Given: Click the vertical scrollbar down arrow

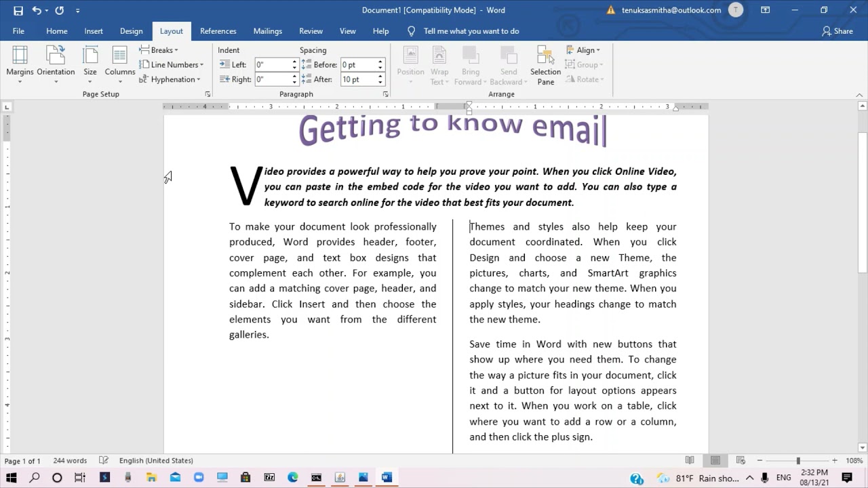Looking at the screenshot, I should 863,447.
